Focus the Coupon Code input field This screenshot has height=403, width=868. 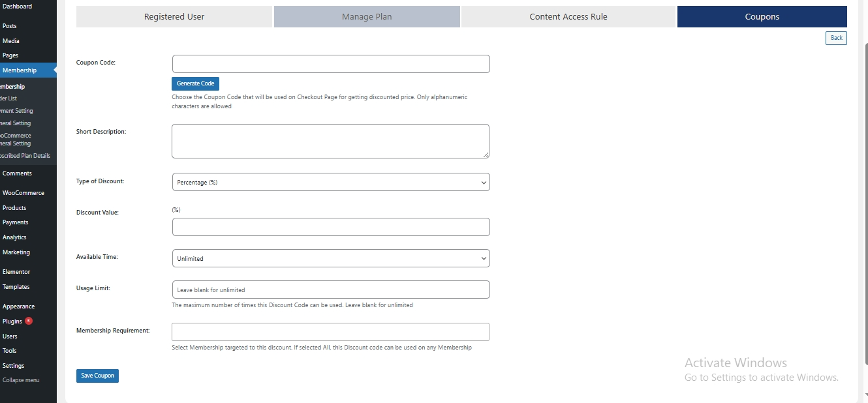(331, 64)
